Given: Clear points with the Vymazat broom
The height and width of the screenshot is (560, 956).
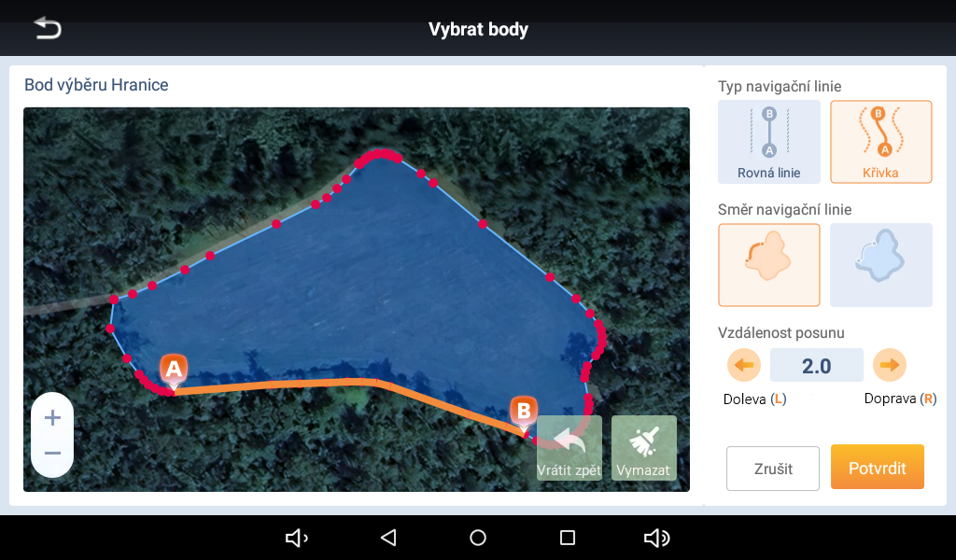Looking at the screenshot, I should click(x=644, y=448).
